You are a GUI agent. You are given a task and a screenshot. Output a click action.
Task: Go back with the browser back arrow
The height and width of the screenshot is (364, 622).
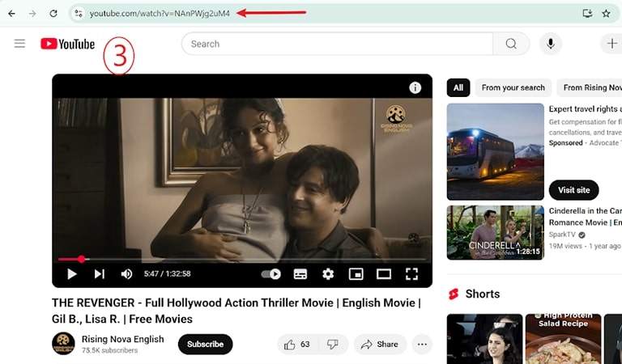[11, 14]
